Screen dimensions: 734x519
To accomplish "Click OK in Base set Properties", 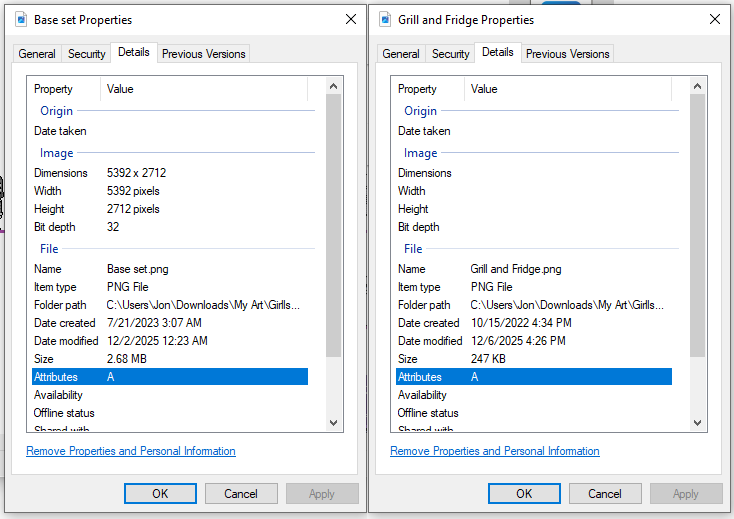I will click(x=160, y=494).
